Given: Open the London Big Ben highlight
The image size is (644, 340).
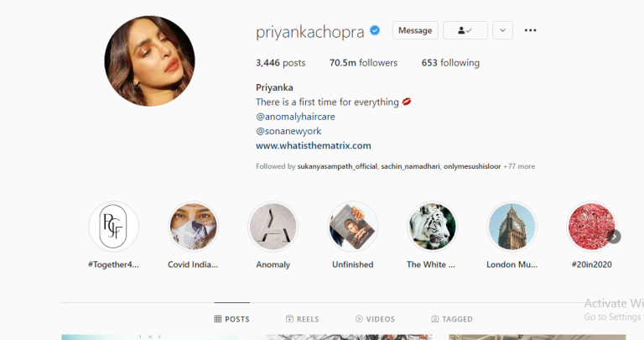Looking at the screenshot, I should click(512, 227).
